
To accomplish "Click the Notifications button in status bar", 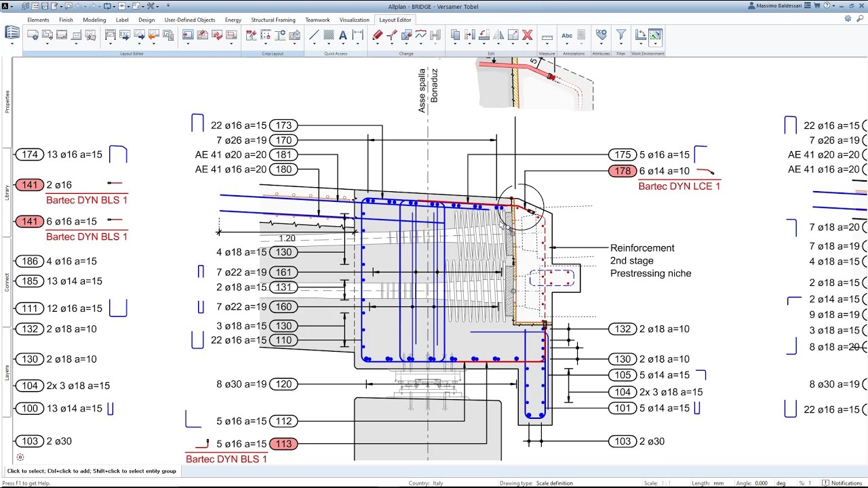I will [x=842, y=483].
